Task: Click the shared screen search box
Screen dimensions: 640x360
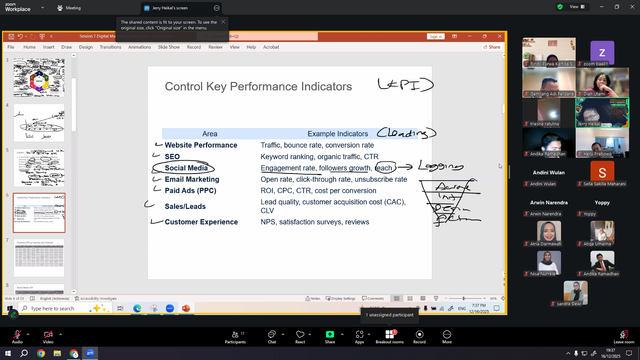Action: 64,308
